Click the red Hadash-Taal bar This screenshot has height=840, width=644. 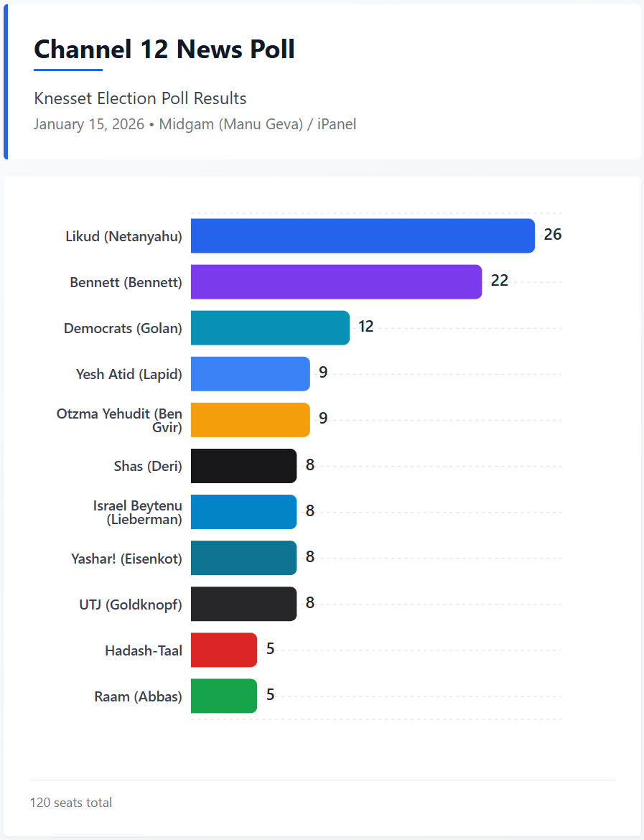(x=223, y=649)
